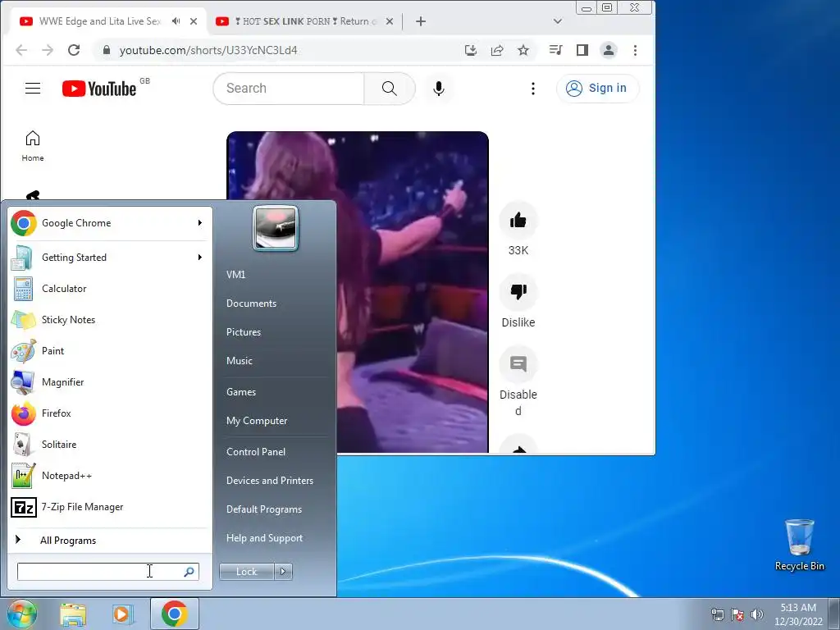Open Chrome tab search chevron
840x630 pixels.
coord(558,21)
